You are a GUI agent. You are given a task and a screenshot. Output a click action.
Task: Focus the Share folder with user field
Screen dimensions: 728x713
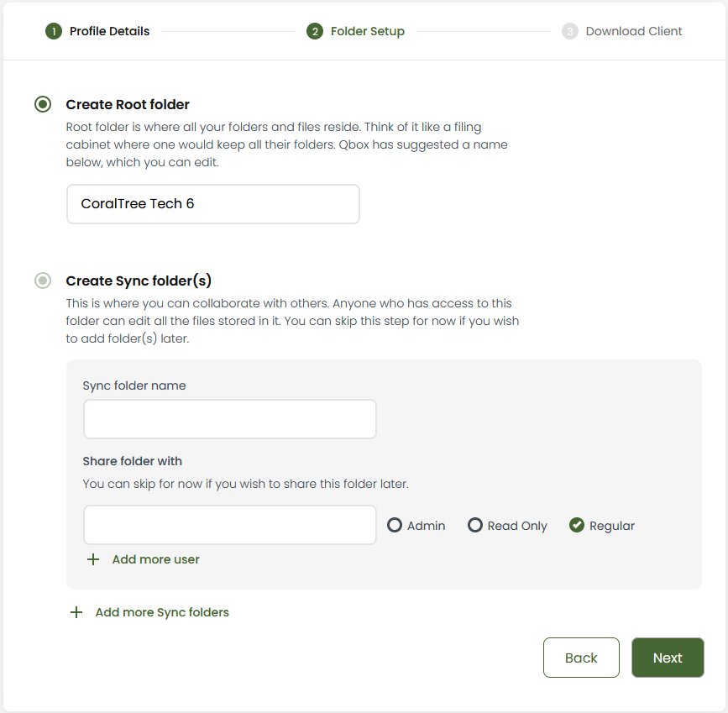(x=230, y=525)
